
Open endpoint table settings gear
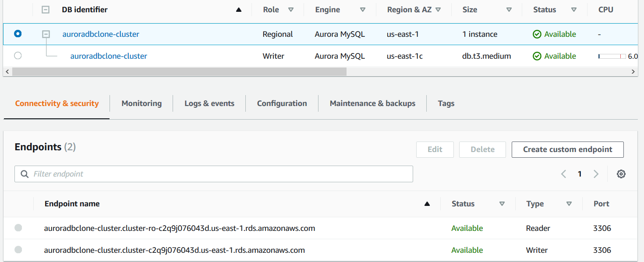pos(621,174)
